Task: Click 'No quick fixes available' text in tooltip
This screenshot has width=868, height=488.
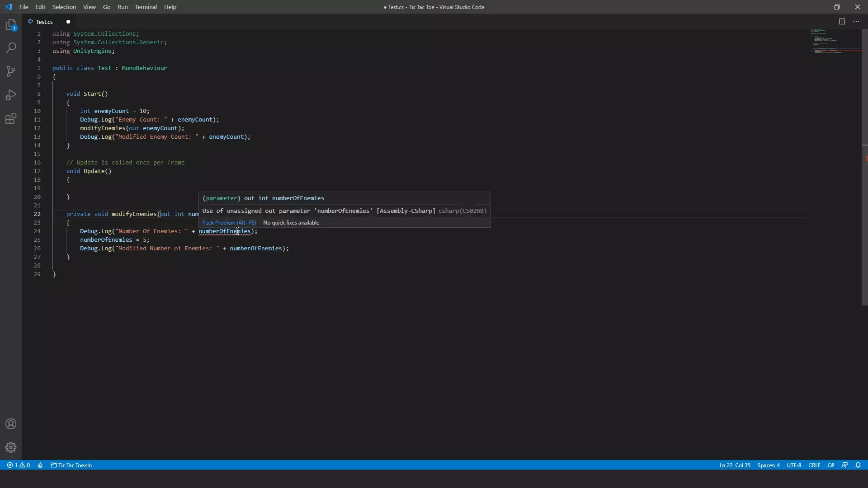Action: 291,223
